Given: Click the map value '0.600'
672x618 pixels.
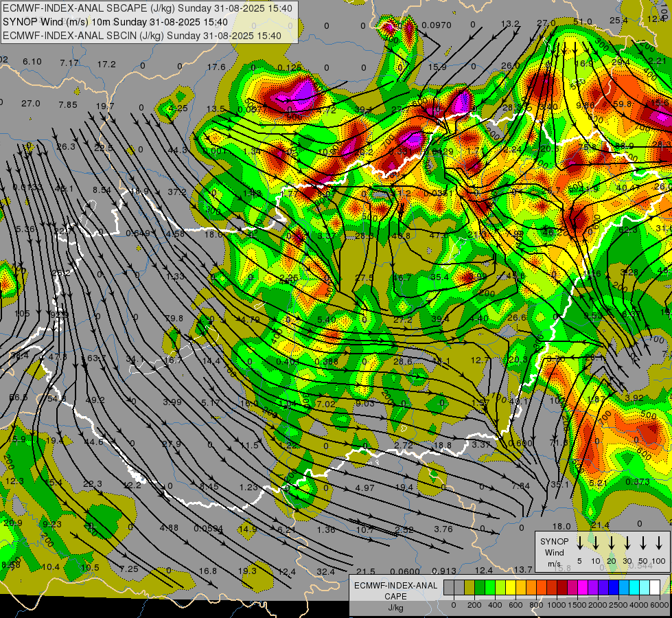Looking at the screenshot, I should pyautogui.click(x=520, y=444).
